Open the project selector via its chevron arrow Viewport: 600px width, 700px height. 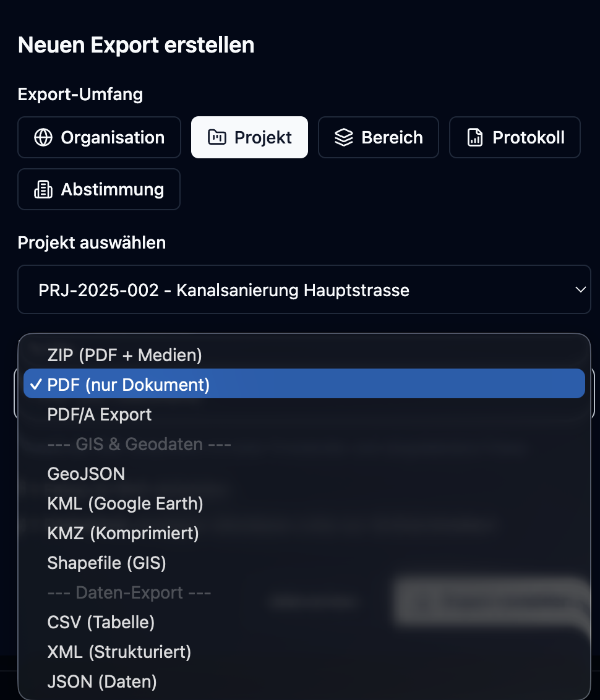point(580,289)
